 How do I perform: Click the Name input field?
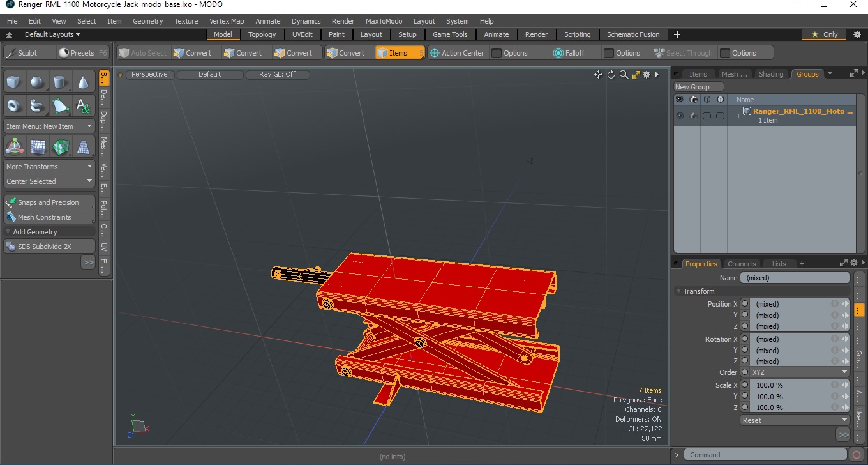pos(795,278)
